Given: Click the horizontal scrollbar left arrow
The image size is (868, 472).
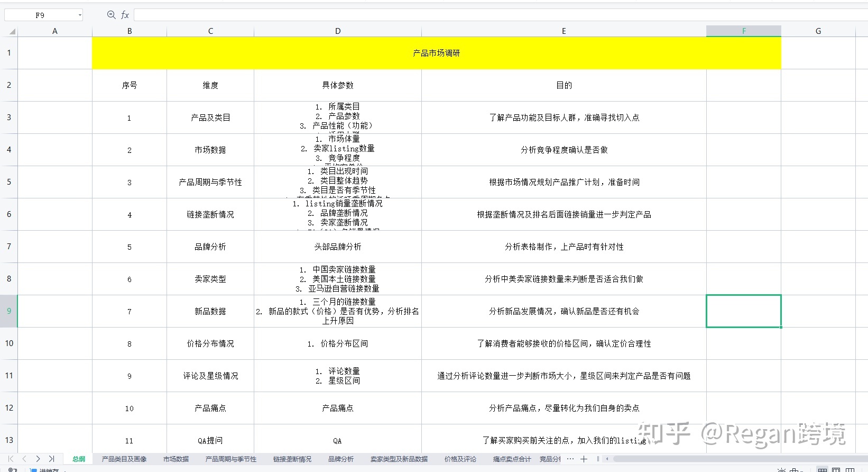Looking at the screenshot, I should pos(607,459).
